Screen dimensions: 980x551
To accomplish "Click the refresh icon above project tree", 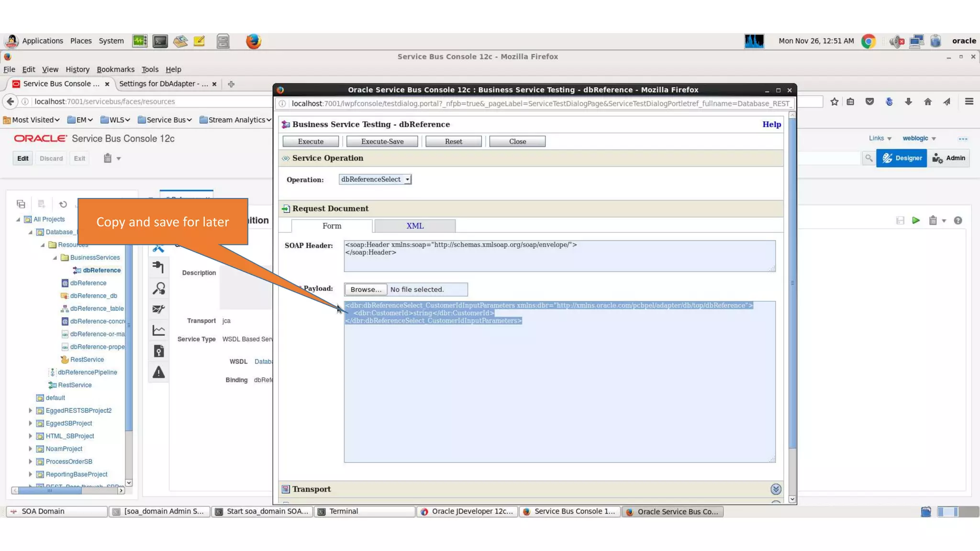I will click(x=63, y=204).
